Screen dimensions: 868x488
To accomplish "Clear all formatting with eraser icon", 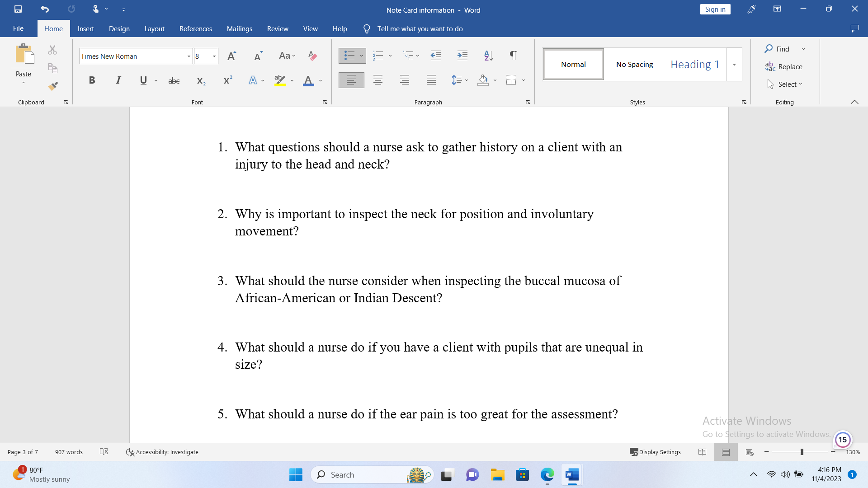I will (x=312, y=56).
